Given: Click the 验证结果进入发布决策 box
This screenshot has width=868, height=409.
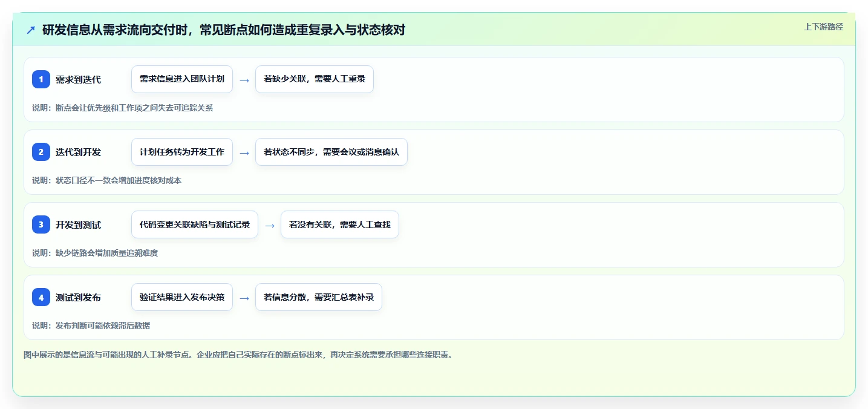Looking at the screenshot, I should click(182, 297).
